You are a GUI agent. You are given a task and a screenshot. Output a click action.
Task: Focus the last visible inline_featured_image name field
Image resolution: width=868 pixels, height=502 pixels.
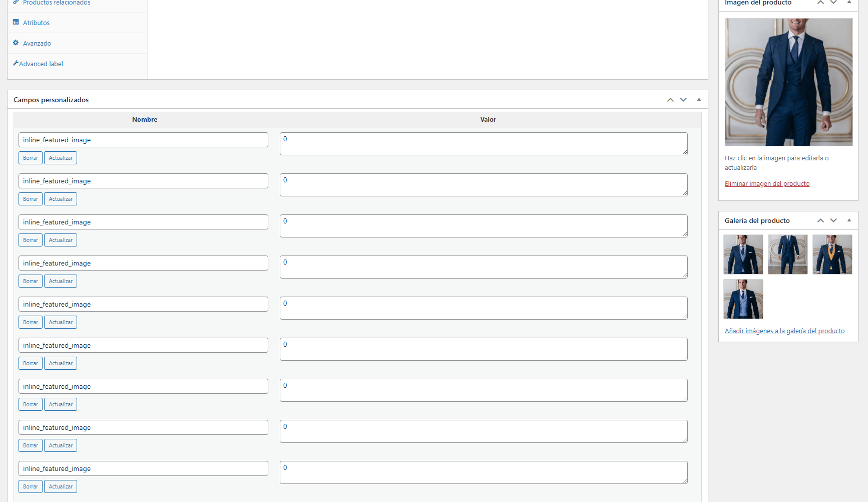pos(143,468)
